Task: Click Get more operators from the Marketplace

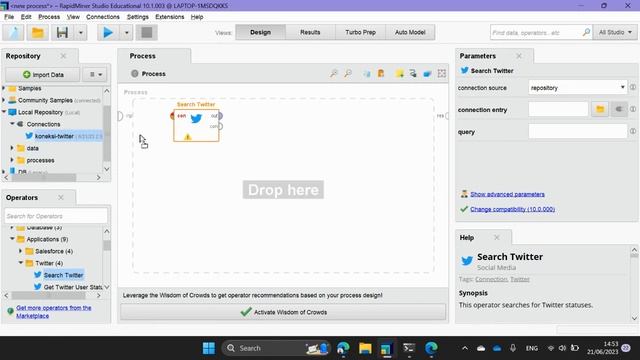Action: point(53,312)
